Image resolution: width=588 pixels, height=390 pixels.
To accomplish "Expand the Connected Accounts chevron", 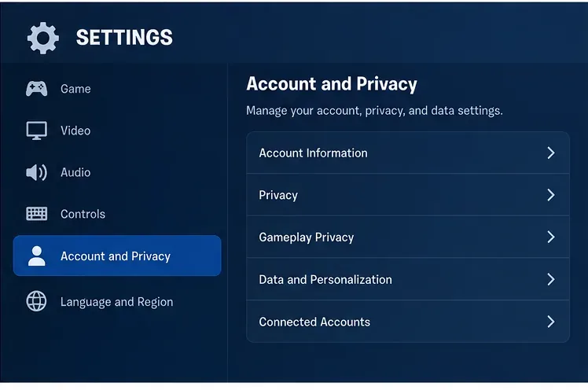I will click(x=550, y=322).
